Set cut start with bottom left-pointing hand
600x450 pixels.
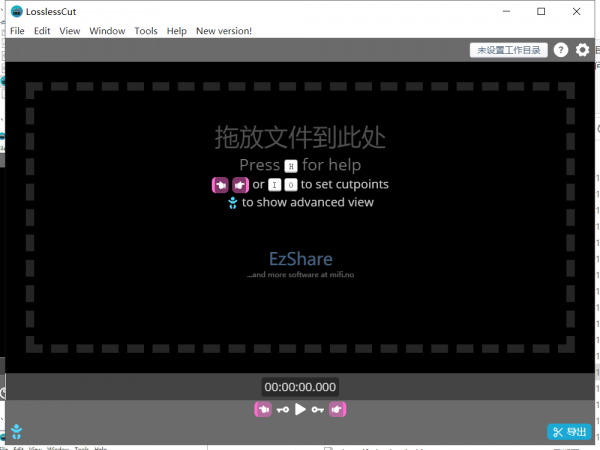263,409
